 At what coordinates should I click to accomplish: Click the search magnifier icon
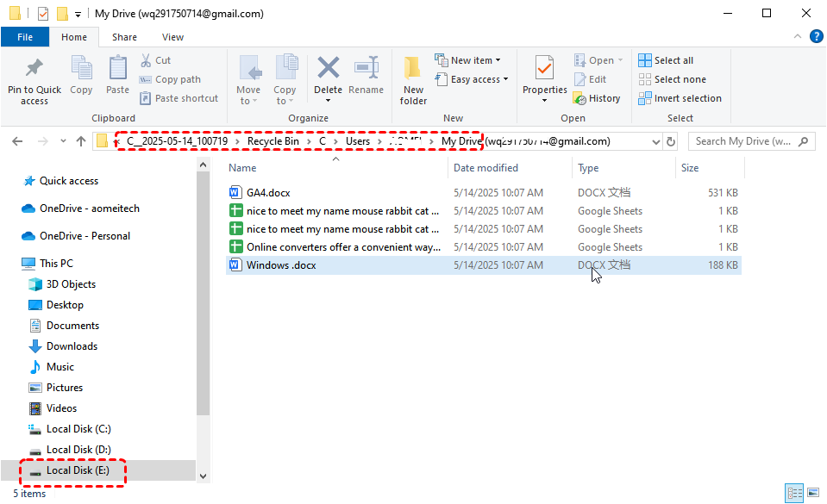[803, 141]
